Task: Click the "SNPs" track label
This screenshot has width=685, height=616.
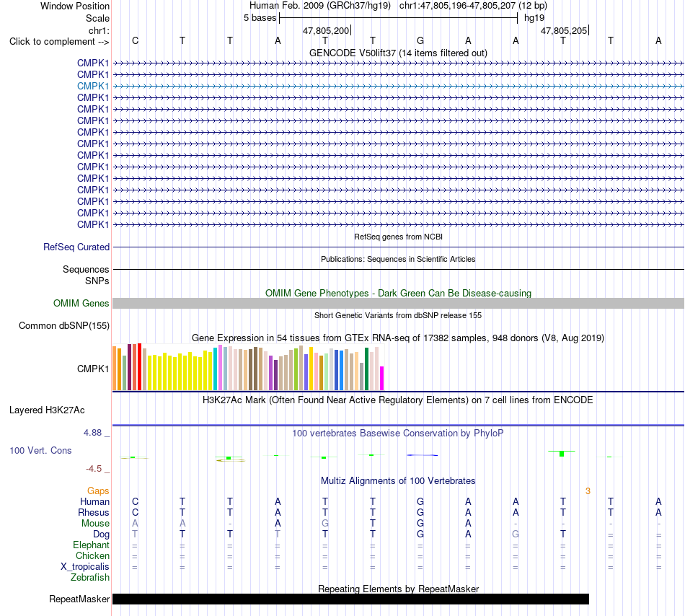Action: pos(97,281)
